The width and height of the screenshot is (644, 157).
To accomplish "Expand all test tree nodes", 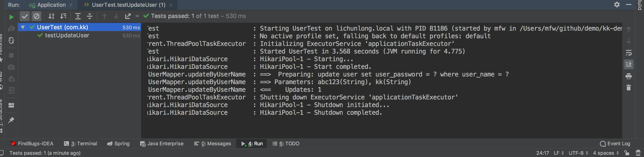I will 78,16.
